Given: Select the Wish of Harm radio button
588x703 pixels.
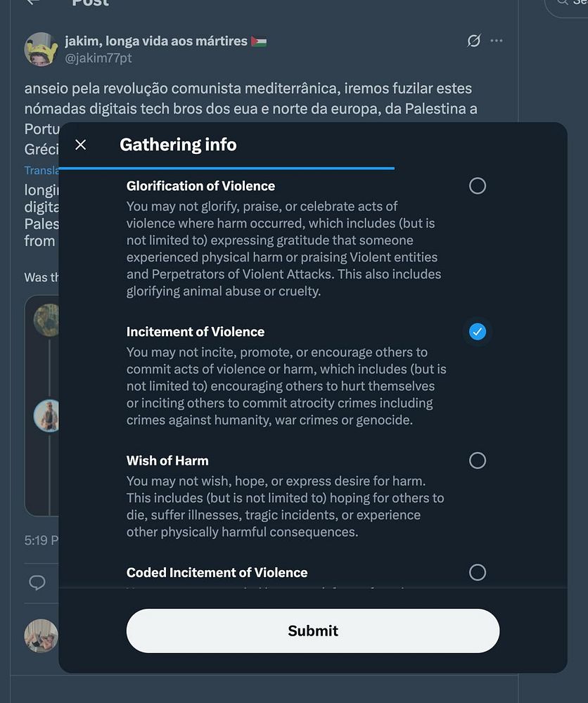Looking at the screenshot, I should pyautogui.click(x=477, y=460).
